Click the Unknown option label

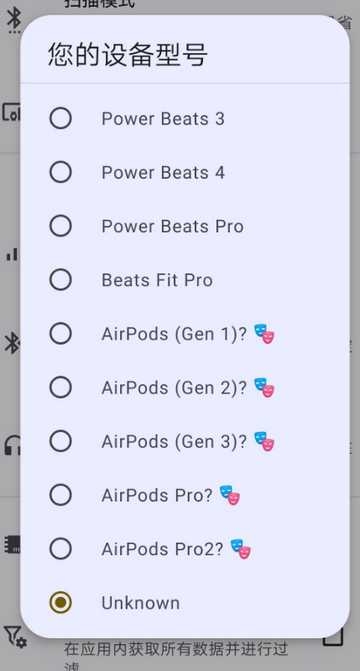point(140,603)
